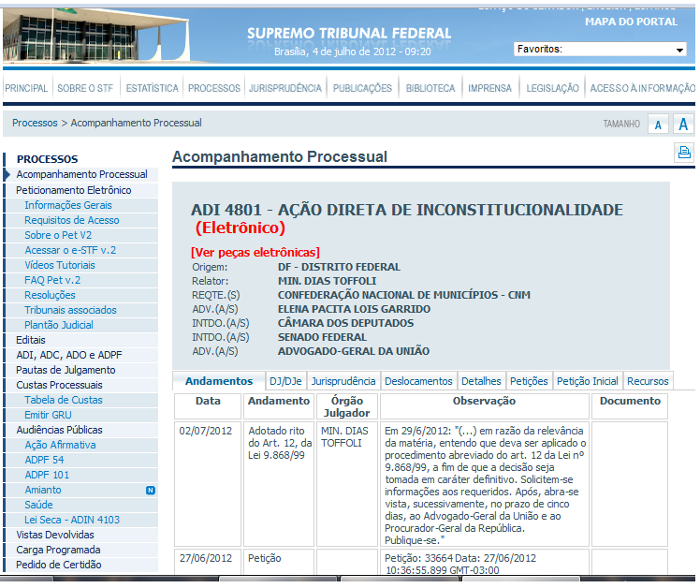Open Audiências Públicas link
The image size is (700, 588).
click(59, 430)
